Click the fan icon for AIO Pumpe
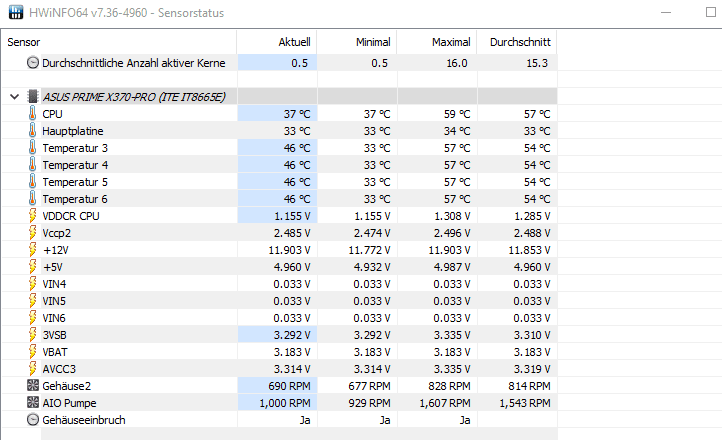Screen dimensions: 722x440 pyautogui.click(x=33, y=403)
